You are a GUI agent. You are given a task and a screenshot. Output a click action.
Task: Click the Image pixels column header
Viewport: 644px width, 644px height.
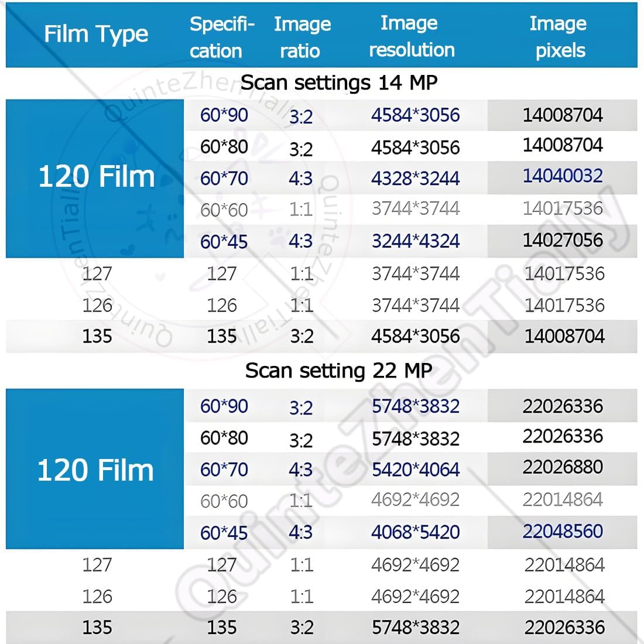coord(559,36)
